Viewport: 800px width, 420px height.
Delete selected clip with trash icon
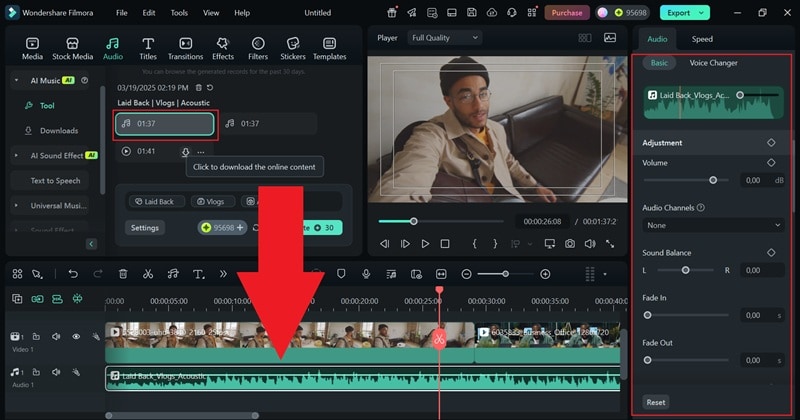pyautogui.click(x=123, y=274)
